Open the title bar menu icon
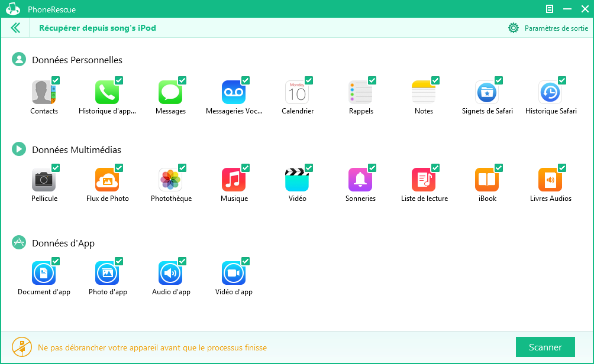Viewport: 594px width, 364px height. click(549, 9)
